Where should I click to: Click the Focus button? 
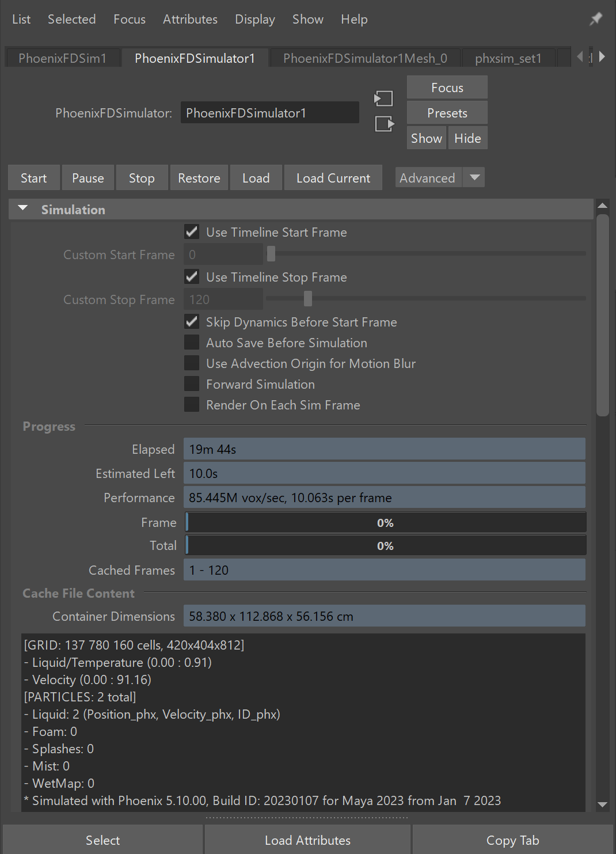pyautogui.click(x=447, y=88)
